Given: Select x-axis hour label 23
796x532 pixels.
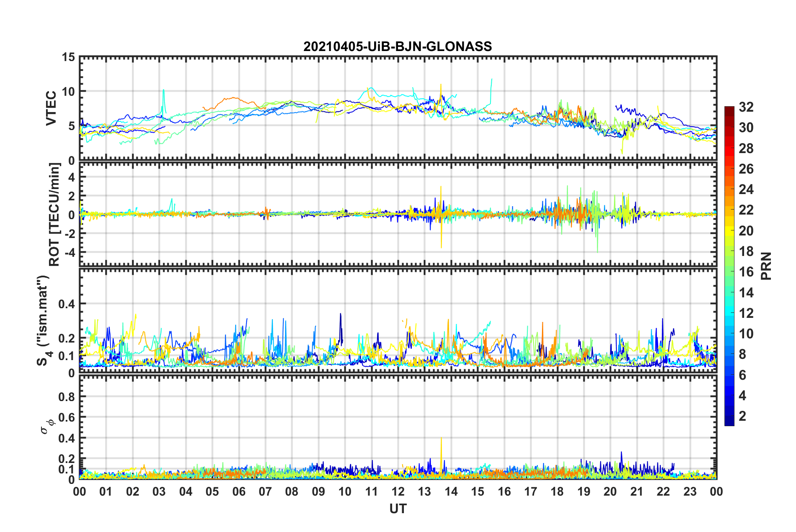Looking at the screenshot, I should click(x=690, y=491).
